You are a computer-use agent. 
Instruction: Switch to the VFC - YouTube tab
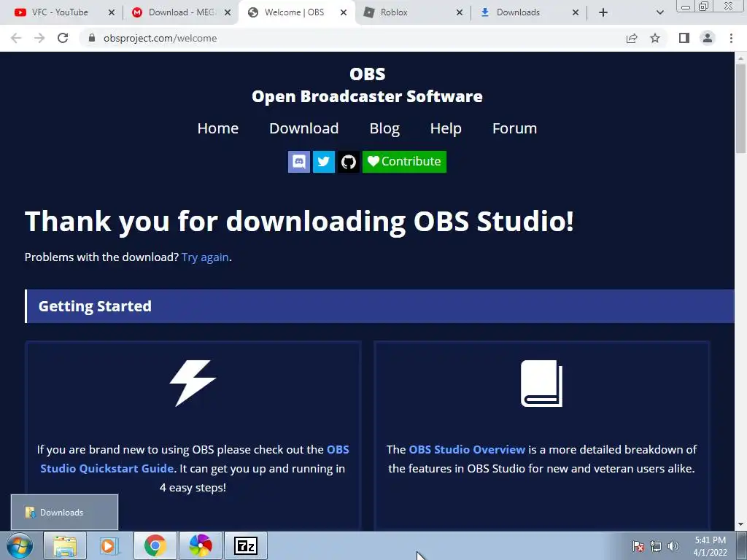pyautogui.click(x=60, y=12)
